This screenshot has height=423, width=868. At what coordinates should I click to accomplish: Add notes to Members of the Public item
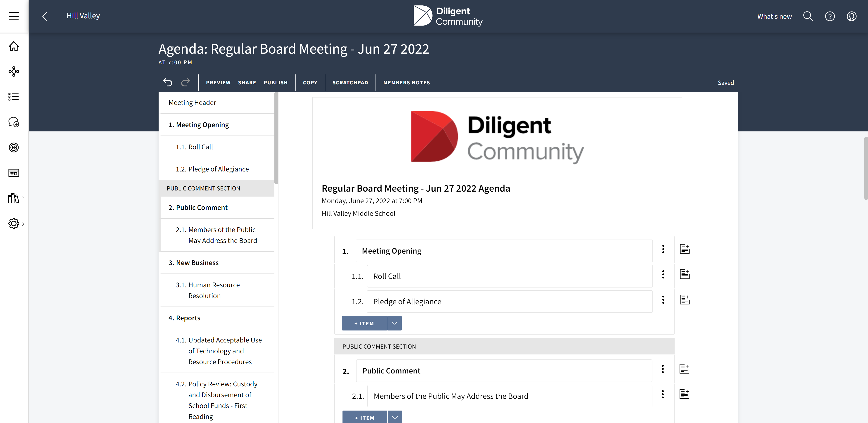tap(684, 394)
